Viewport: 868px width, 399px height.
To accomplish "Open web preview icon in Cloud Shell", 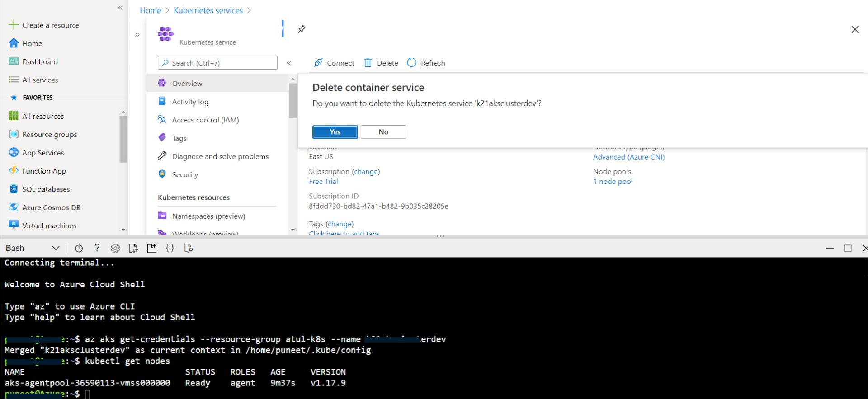I will click(189, 248).
